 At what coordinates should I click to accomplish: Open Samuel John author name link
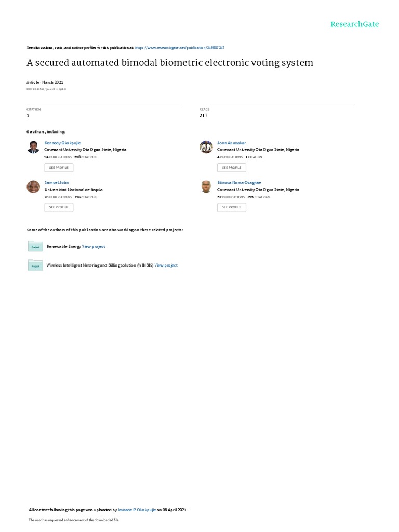tap(56, 182)
